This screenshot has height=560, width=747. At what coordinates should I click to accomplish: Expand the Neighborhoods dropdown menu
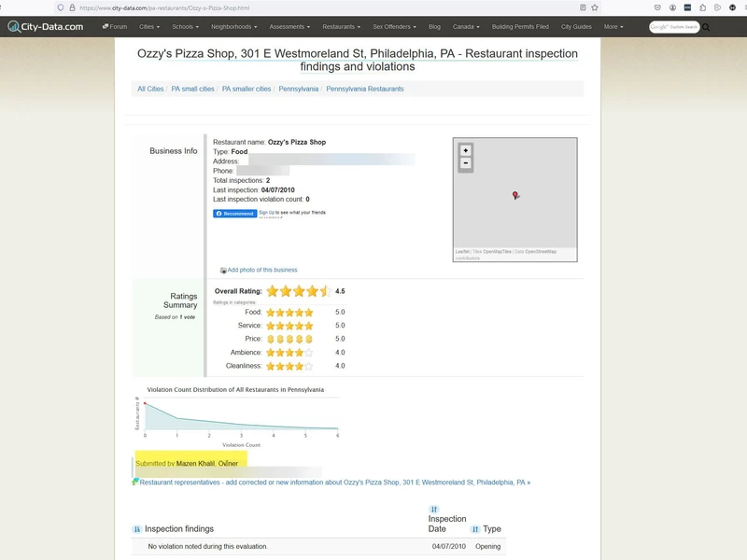pyautogui.click(x=234, y=27)
